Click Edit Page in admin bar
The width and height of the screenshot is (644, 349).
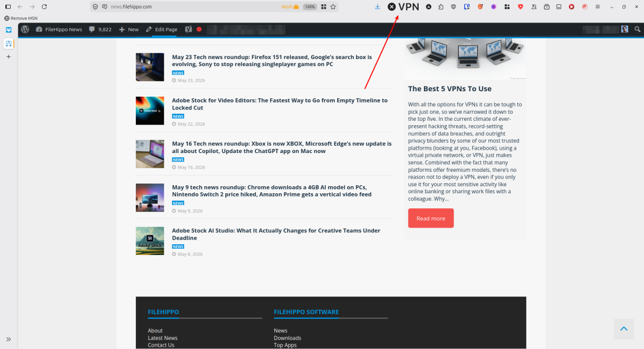tap(162, 29)
